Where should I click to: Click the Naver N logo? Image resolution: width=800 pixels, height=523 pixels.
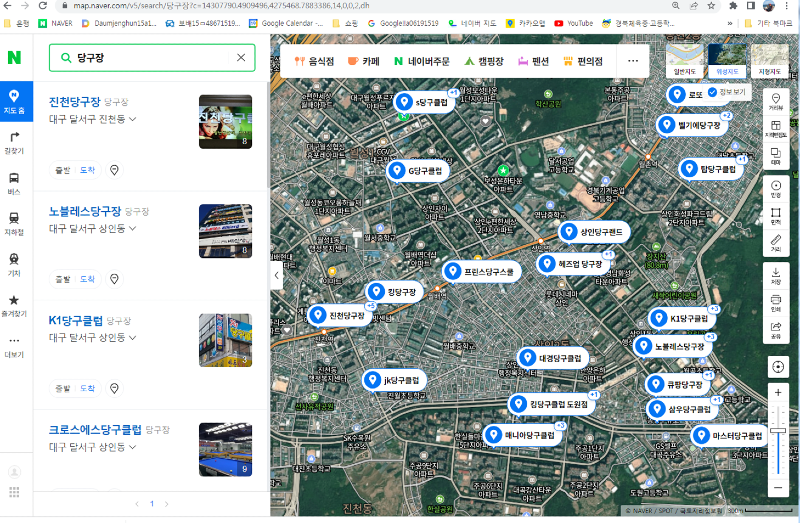tap(14, 58)
